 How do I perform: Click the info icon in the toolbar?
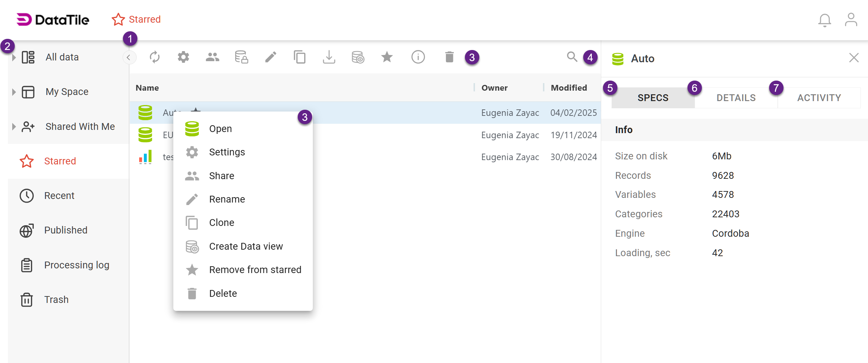(418, 57)
